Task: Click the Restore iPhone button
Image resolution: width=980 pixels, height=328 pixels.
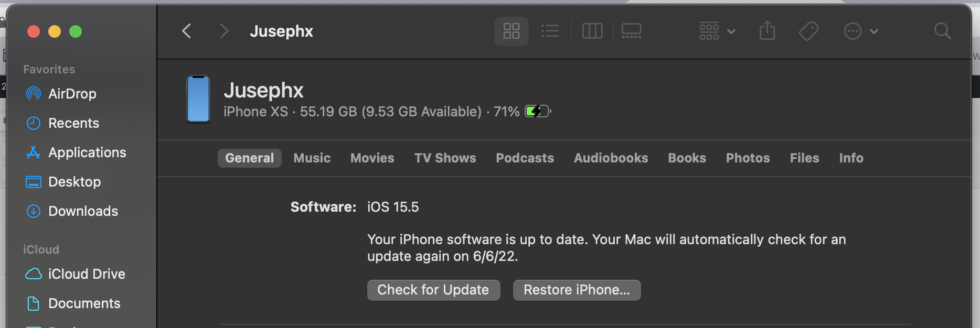Action: coord(577,290)
